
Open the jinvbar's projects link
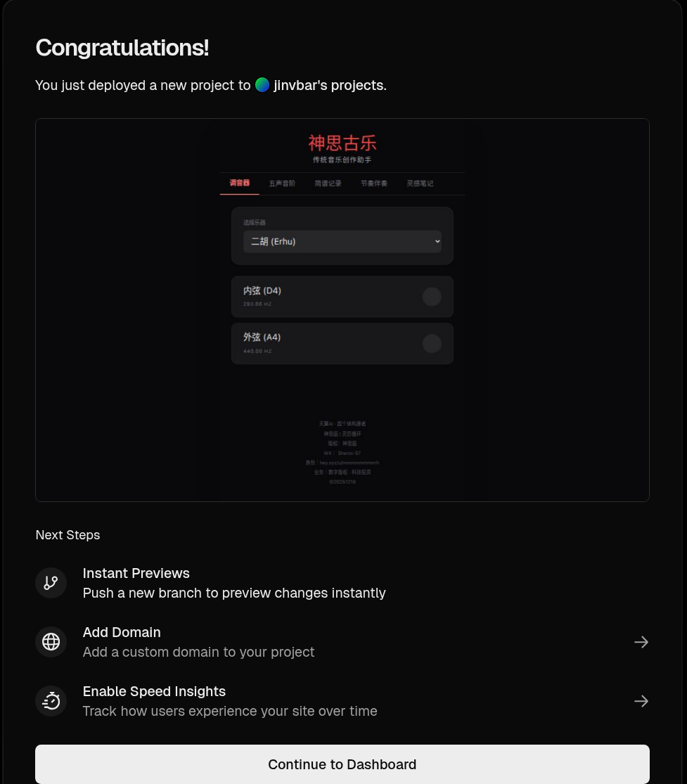point(328,86)
